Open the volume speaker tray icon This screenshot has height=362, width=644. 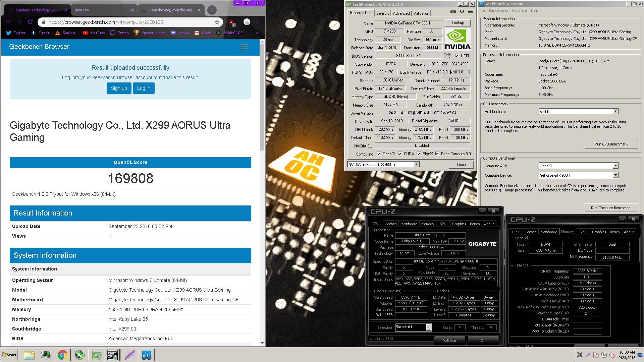pos(612,355)
